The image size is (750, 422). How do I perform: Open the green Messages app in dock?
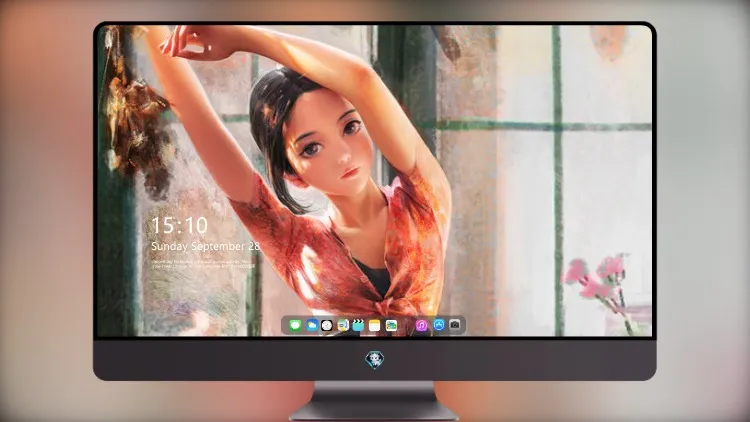295,326
